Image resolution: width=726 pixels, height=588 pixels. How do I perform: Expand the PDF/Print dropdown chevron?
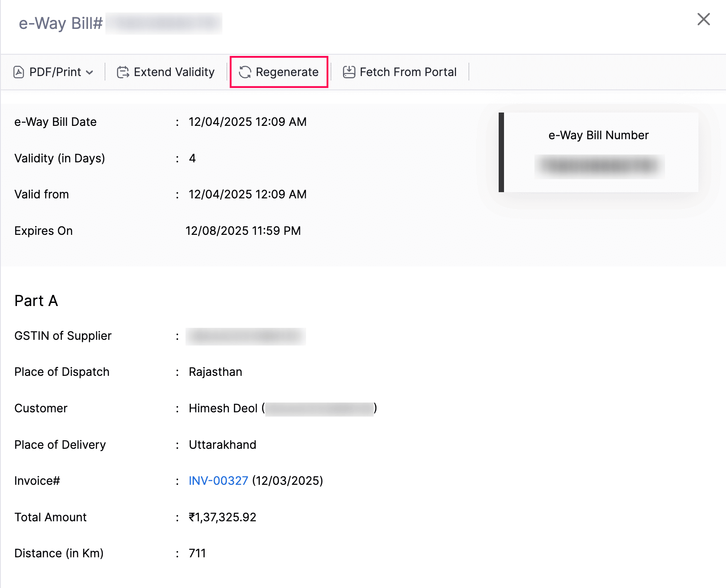click(x=89, y=72)
